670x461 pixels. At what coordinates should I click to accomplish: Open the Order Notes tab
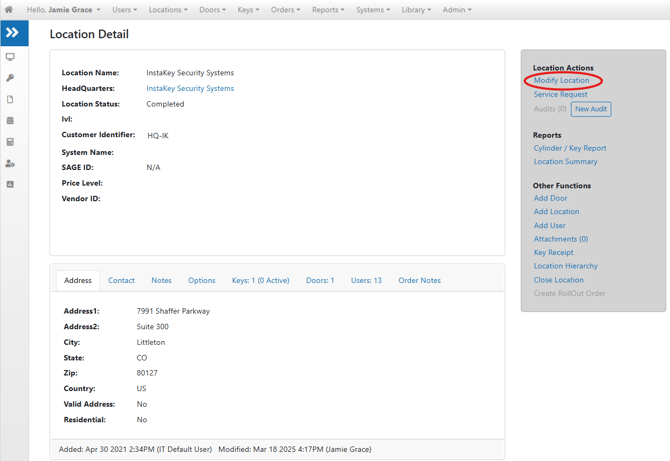[419, 281]
